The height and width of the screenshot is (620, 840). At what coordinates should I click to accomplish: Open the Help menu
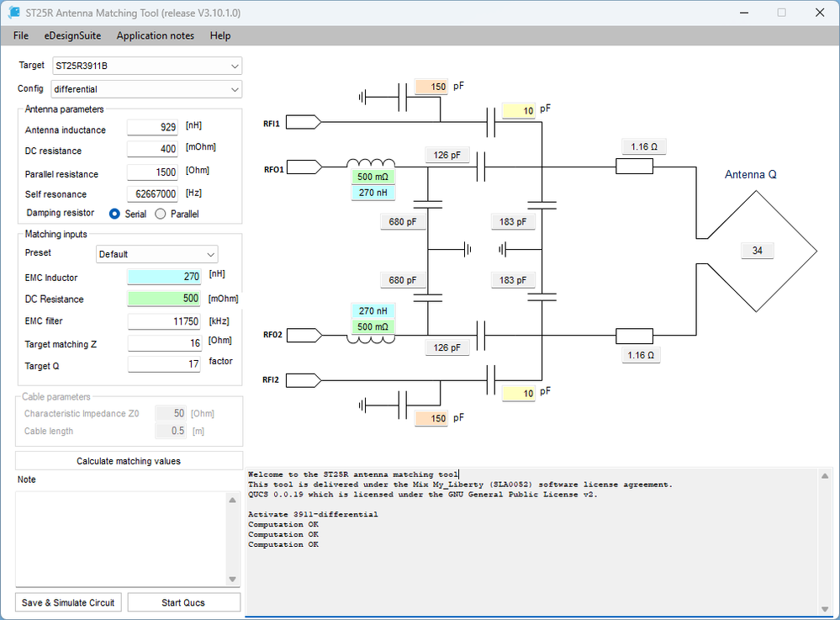(220, 36)
